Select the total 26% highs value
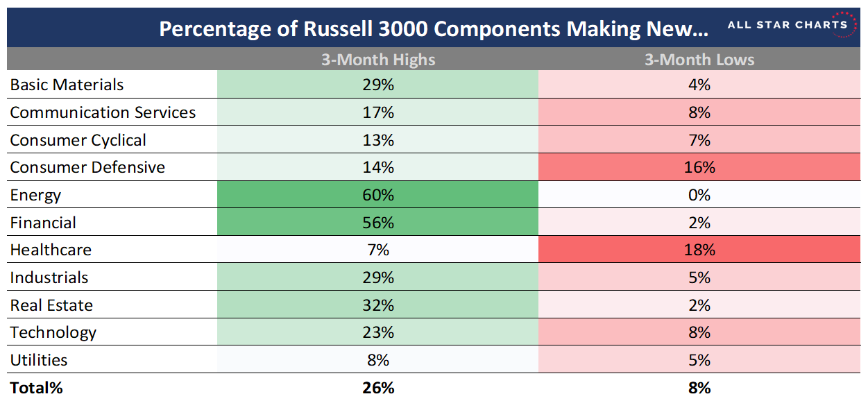This screenshot has height=410, width=868. [x=377, y=388]
